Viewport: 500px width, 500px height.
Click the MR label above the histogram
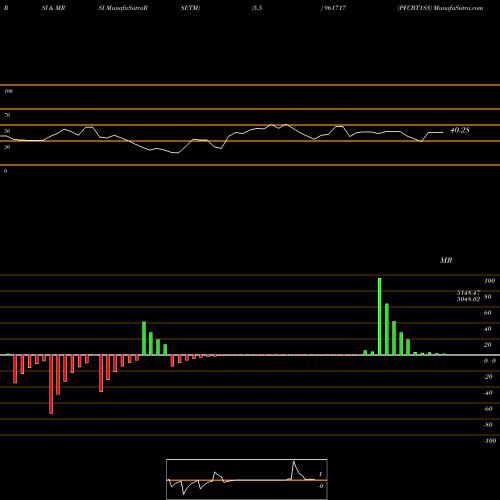point(446,260)
